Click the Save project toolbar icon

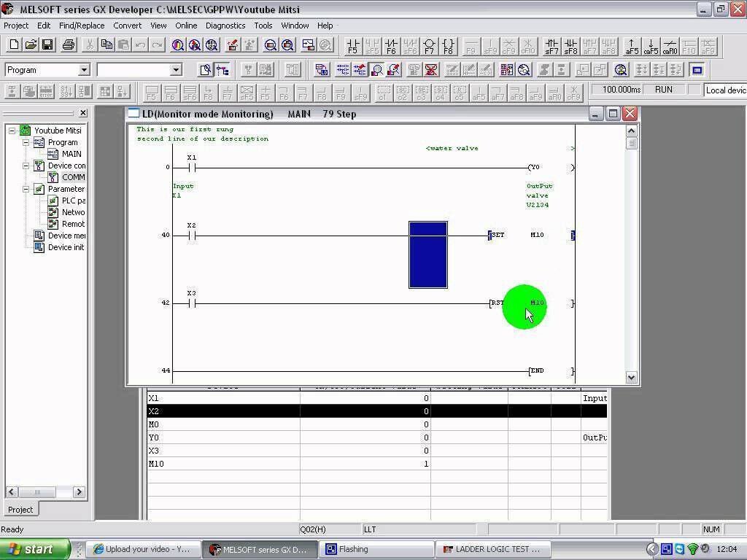47,44
